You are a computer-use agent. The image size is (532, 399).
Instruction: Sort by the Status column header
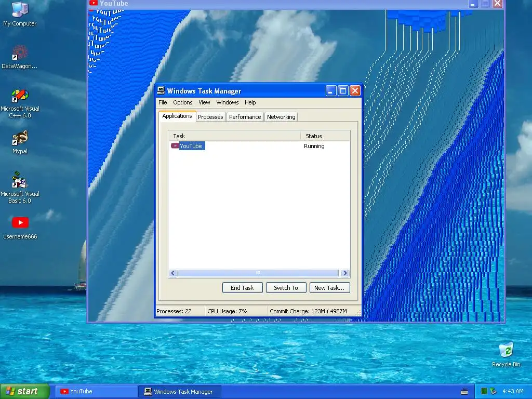click(x=325, y=136)
